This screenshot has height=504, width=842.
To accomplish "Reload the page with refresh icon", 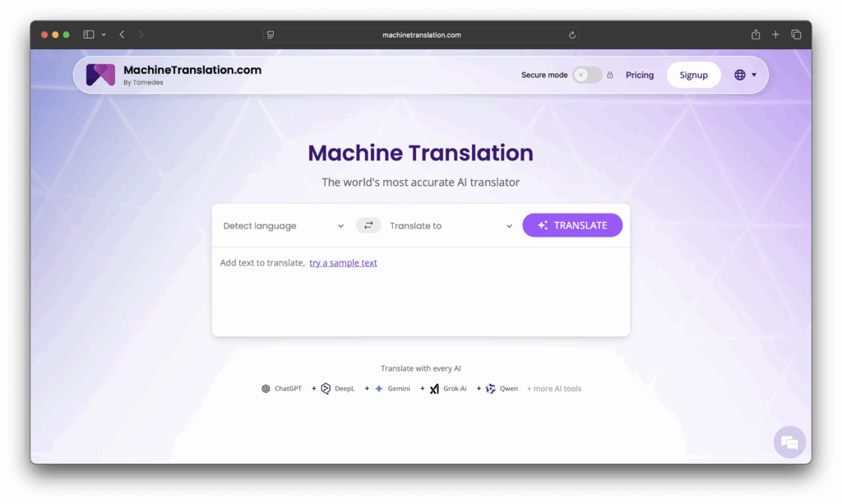I will pos(572,35).
